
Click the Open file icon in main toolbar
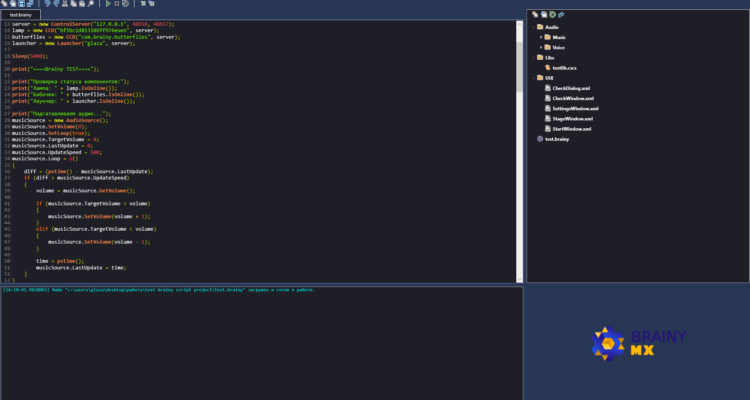[x=13, y=3]
